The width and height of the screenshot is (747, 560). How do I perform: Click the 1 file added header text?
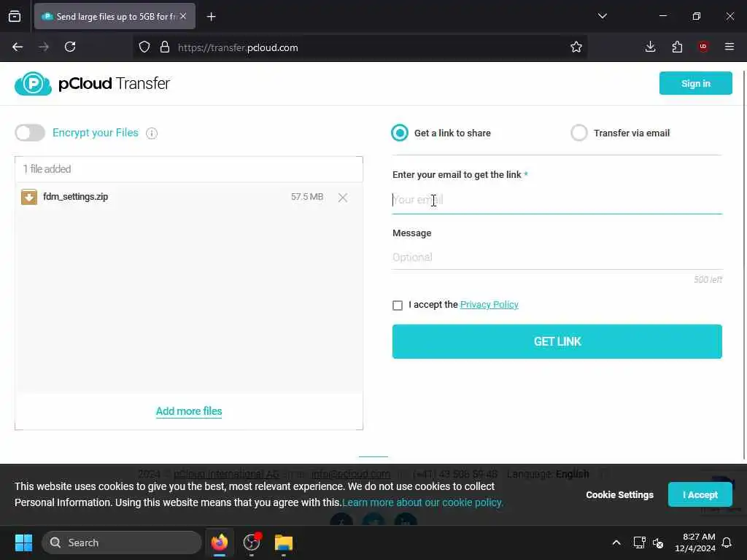pos(47,169)
